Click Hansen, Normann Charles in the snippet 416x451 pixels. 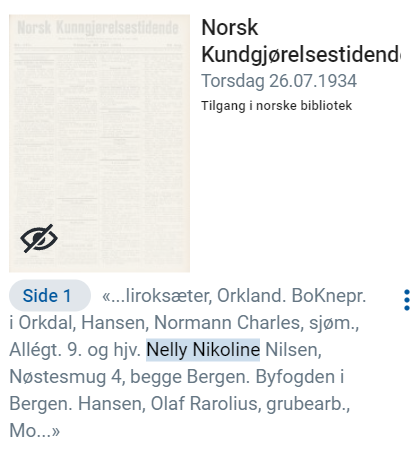click(192, 323)
